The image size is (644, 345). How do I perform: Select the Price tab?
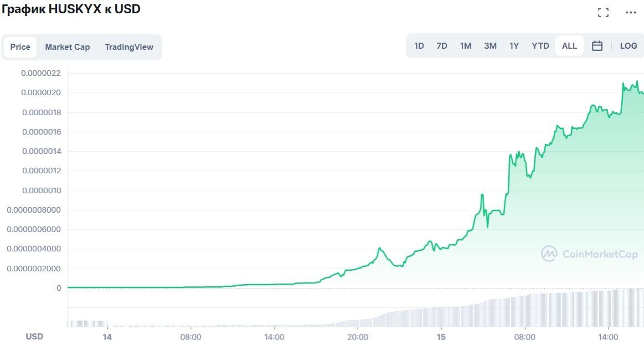click(x=20, y=47)
